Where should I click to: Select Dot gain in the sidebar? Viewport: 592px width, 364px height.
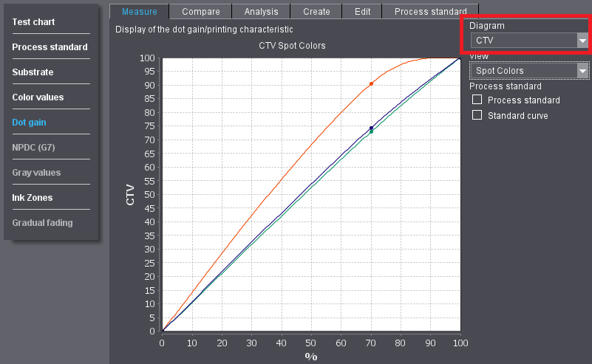[29, 123]
